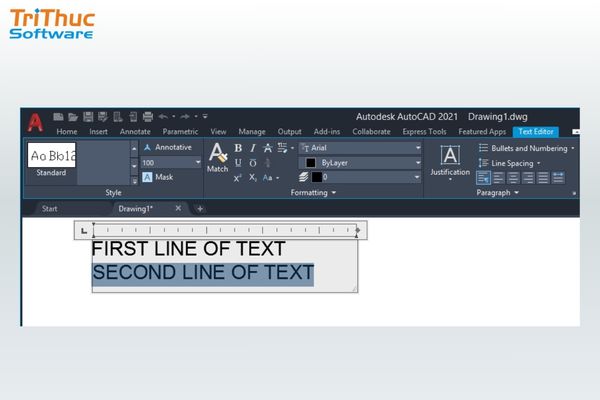Viewport: 600px width, 400px height.
Task: Open Paragraph dialog launcher arrow
Action: pos(574,193)
